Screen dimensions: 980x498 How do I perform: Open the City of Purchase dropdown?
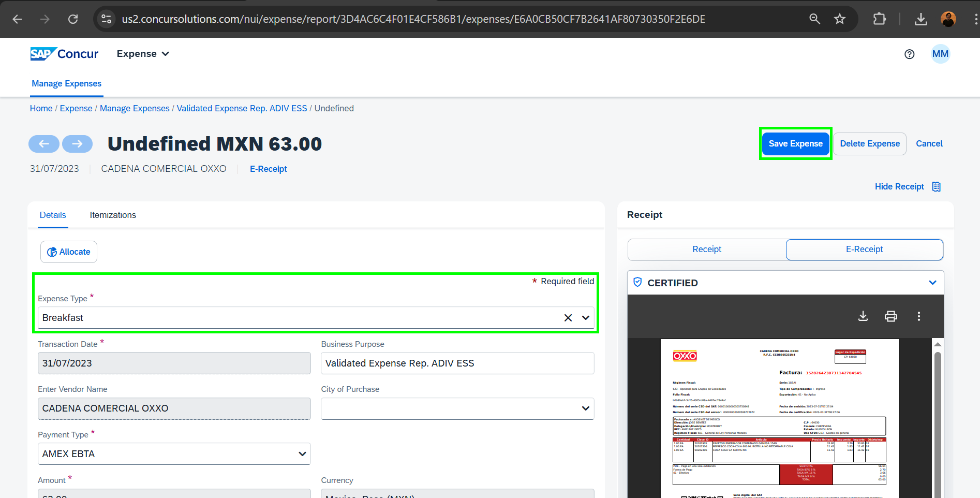click(x=457, y=408)
